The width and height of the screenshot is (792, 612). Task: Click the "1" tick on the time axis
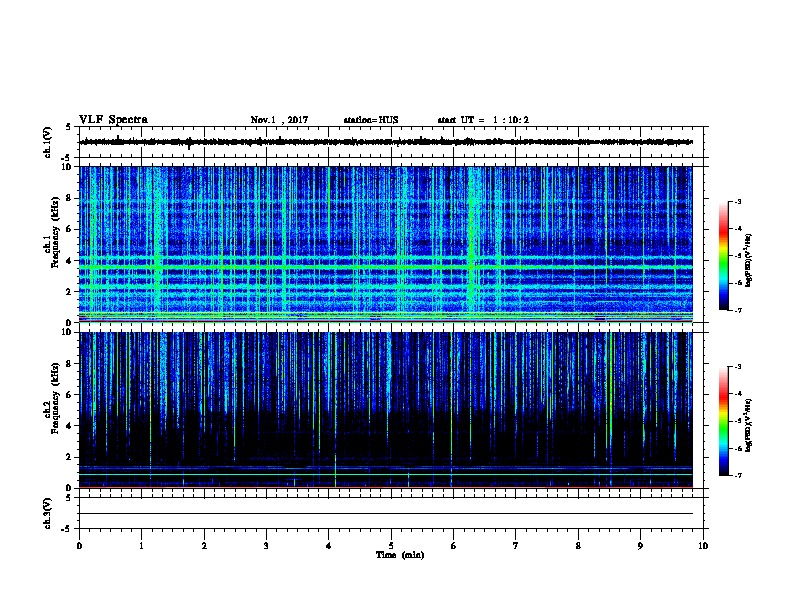click(x=141, y=546)
